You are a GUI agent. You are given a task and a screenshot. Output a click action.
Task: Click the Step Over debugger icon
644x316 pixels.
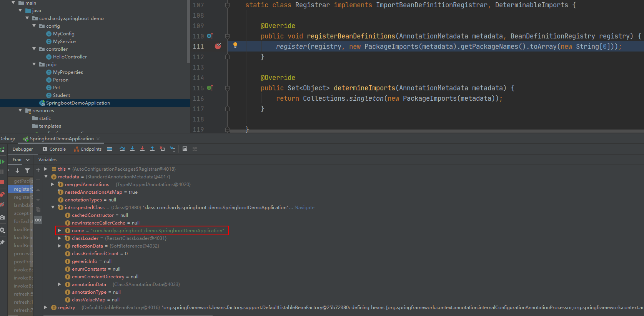point(122,149)
